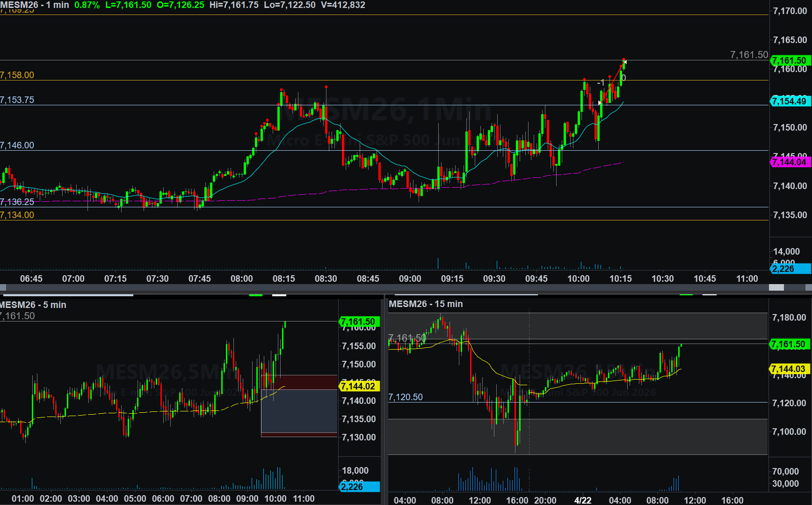Select the MESM26 - 5 min chart title
812x505 pixels.
point(33,305)
